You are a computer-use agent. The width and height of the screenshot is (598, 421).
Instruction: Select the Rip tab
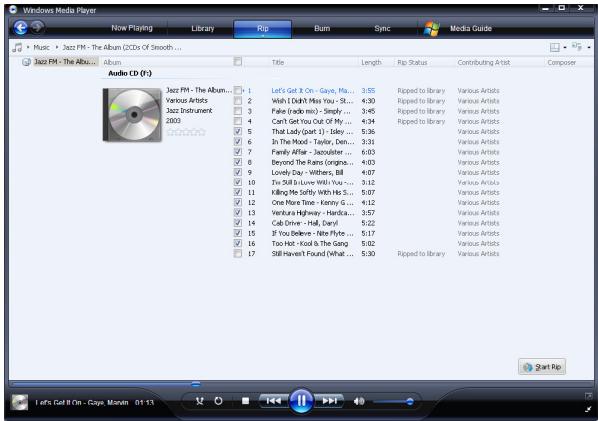[x=262, y=28]
